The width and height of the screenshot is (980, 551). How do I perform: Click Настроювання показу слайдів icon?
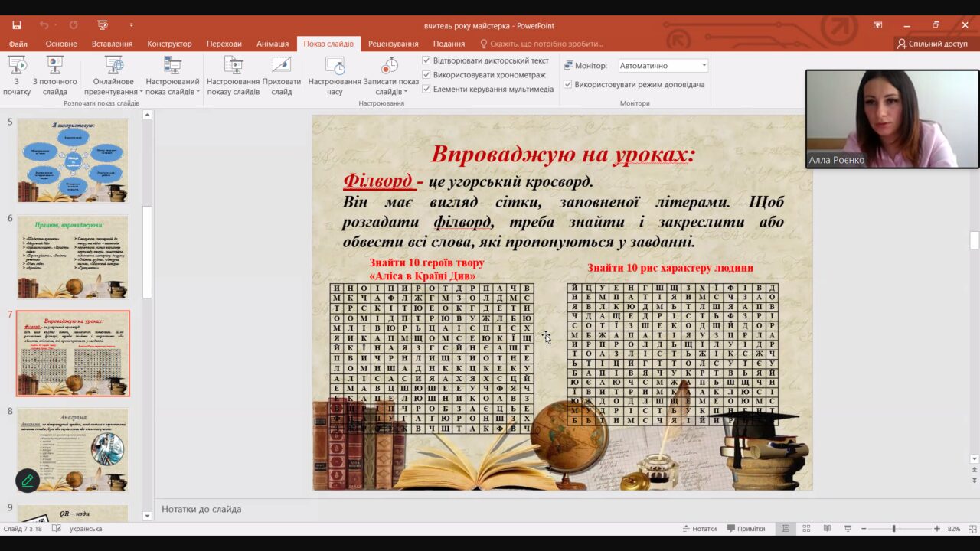coord(234,76)
